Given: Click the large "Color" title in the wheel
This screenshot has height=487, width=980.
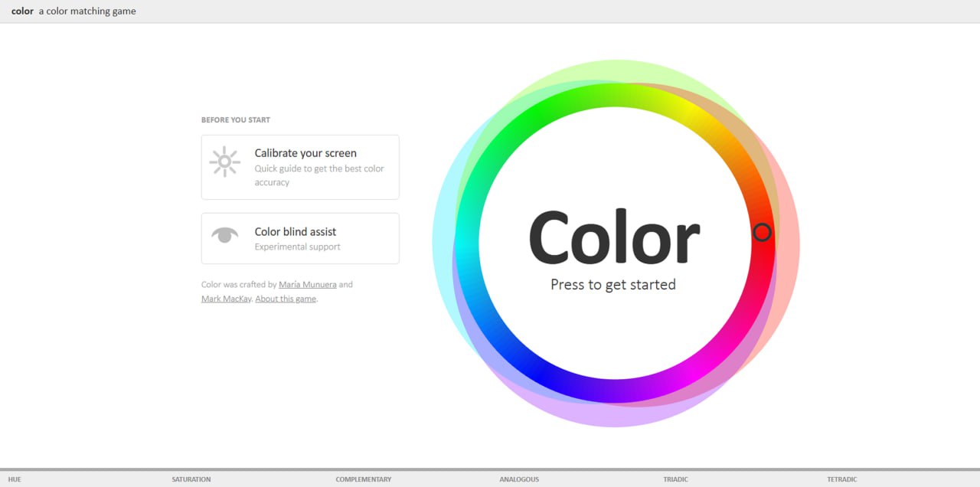Looking at the screenshot, I should 614,238.
